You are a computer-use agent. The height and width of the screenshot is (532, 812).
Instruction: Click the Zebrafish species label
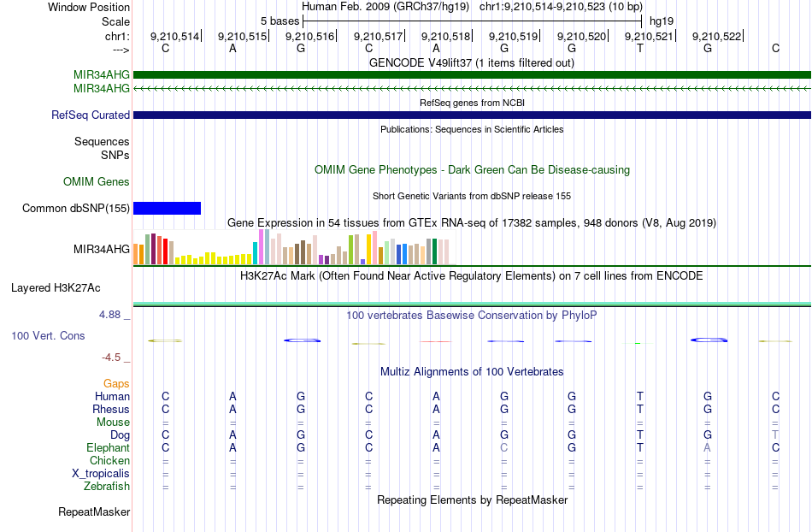[107, 487]
